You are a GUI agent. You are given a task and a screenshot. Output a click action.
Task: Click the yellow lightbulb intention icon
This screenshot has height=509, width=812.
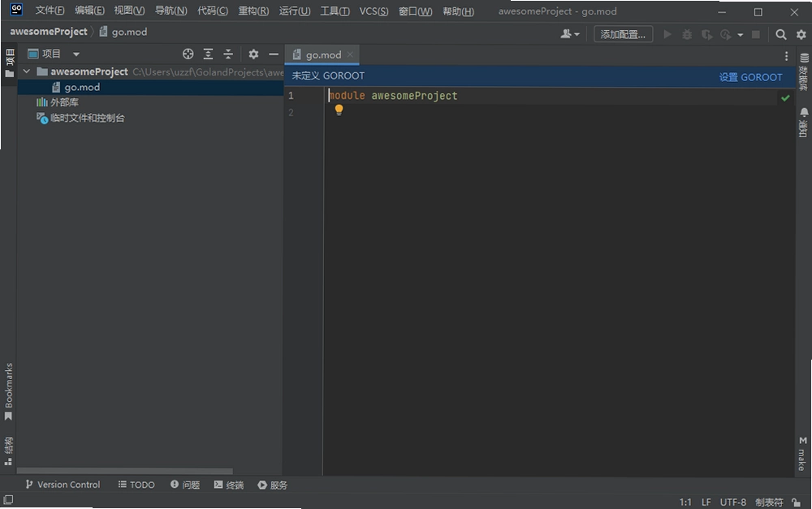pyautogui.click(x=339, y=110)
